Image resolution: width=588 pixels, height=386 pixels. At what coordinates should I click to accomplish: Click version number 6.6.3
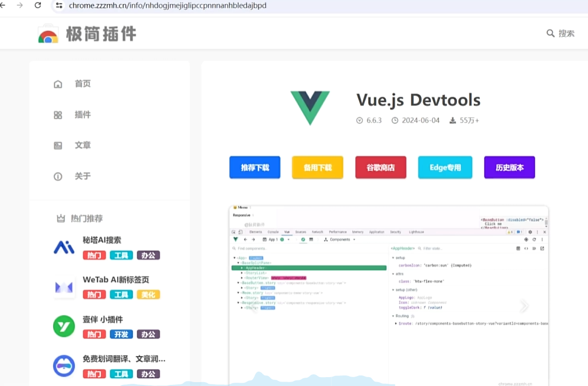click(374, 120)
